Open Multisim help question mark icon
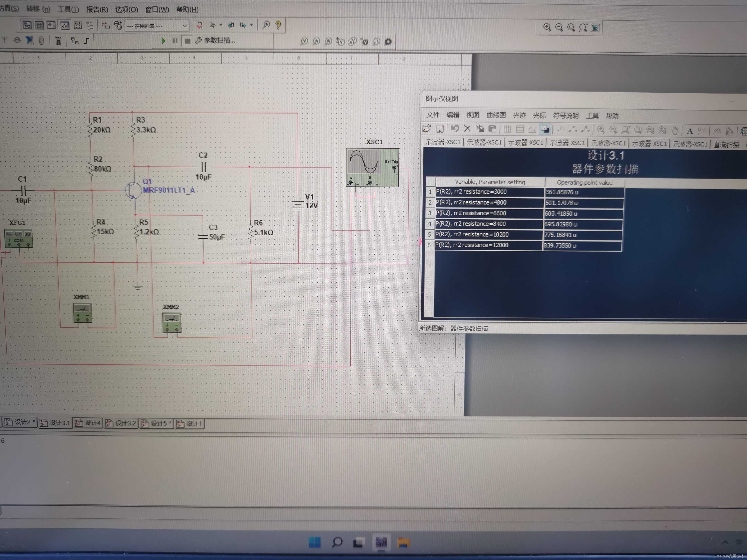747x560 pixels. tap(278, 25)
